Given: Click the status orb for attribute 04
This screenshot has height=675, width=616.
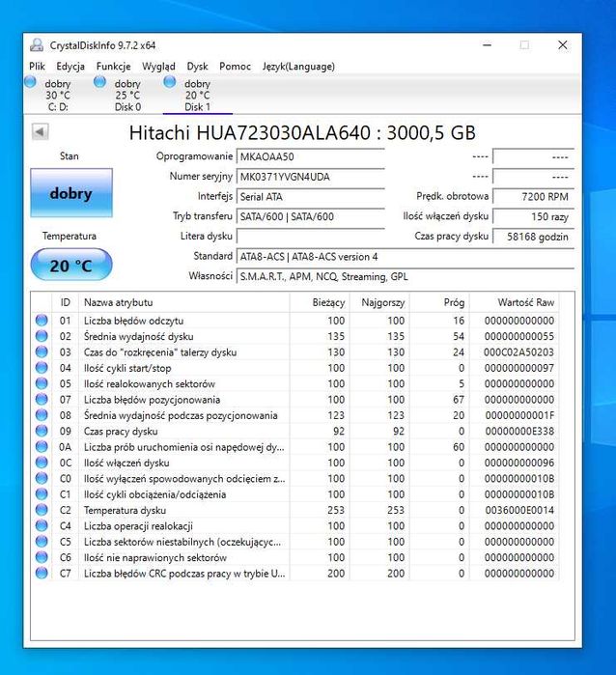Looking at the screenshot, I should tap(42, 367).
